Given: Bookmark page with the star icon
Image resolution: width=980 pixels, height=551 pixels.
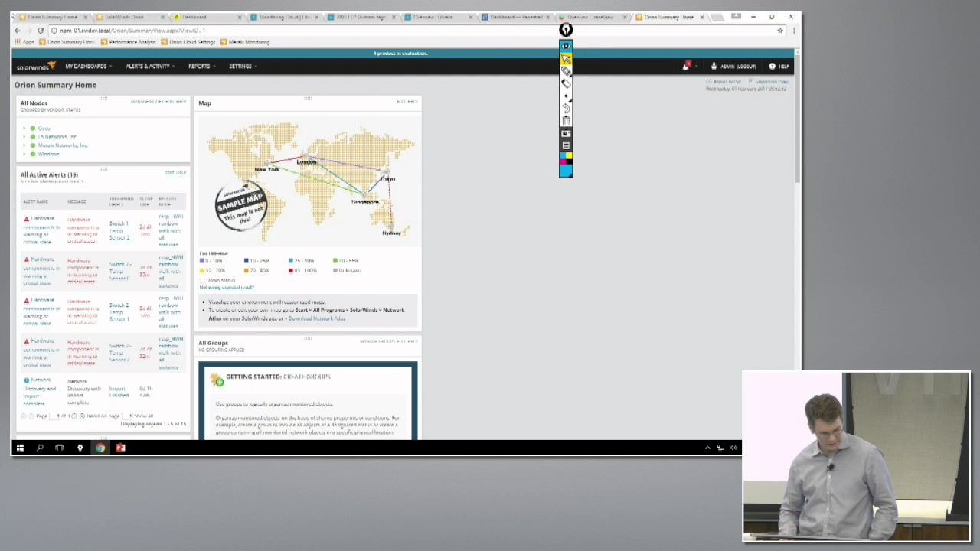Looking at the screenshot, I should click(780, 31).
